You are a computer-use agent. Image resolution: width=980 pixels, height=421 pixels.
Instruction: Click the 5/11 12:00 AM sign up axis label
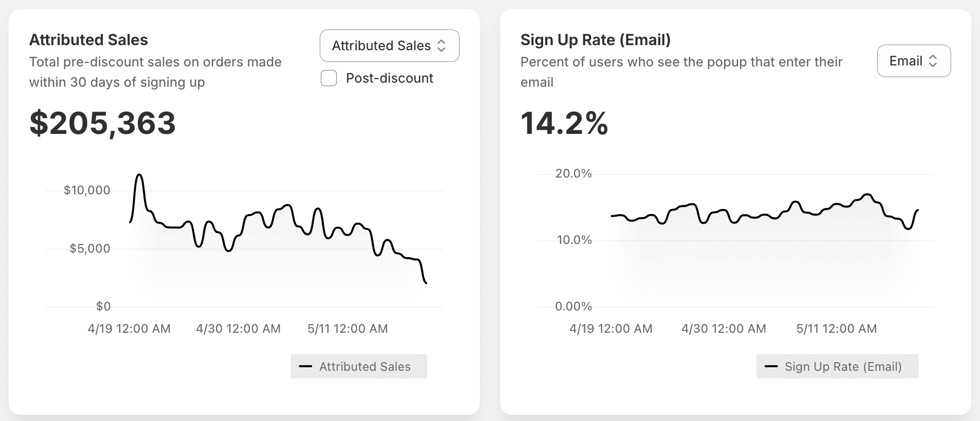point(836,329)
